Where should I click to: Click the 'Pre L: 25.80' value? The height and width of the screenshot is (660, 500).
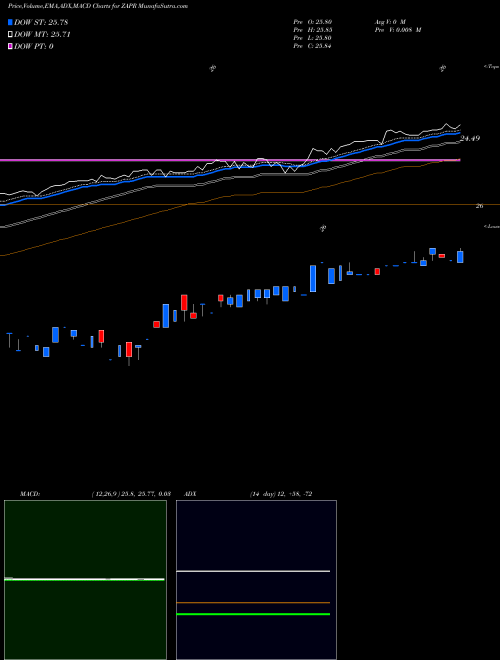[313, 38]
